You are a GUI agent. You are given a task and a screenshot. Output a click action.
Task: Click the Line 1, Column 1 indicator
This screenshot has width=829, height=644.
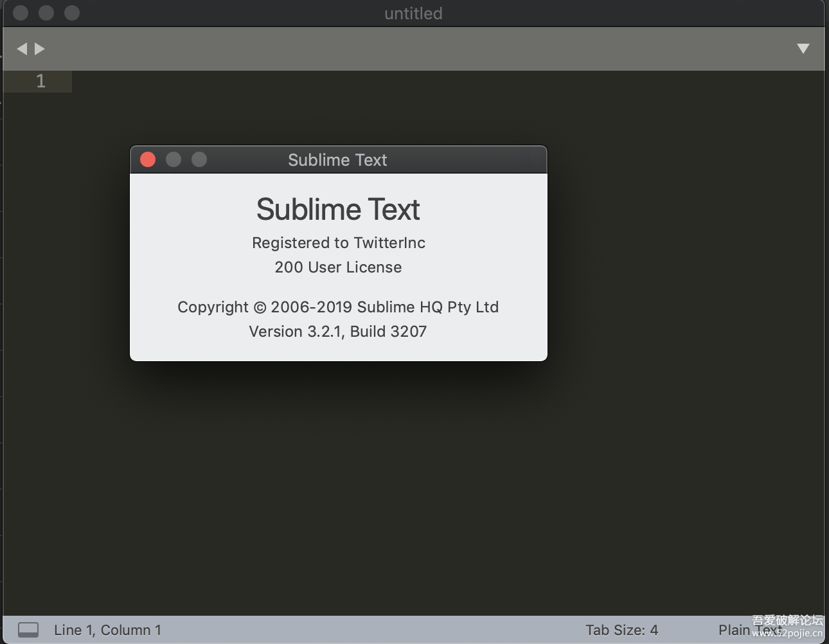tap(107, 630)
